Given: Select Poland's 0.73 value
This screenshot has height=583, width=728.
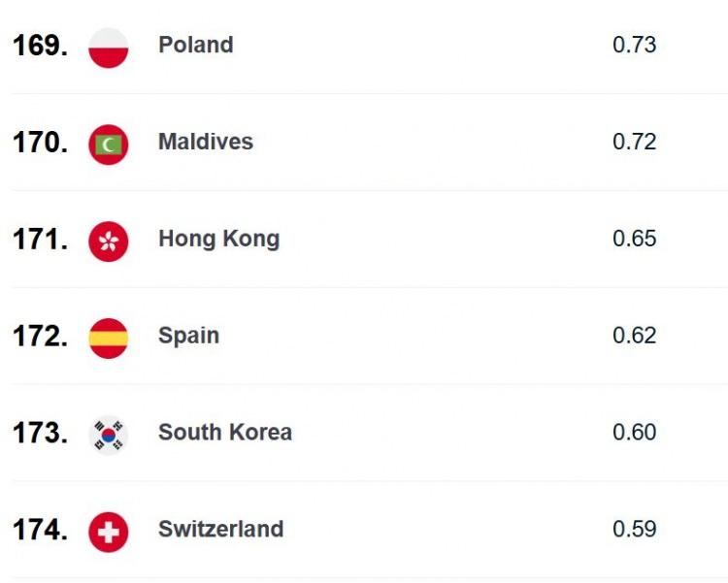Looking at the screenshot, I should 634,45.
